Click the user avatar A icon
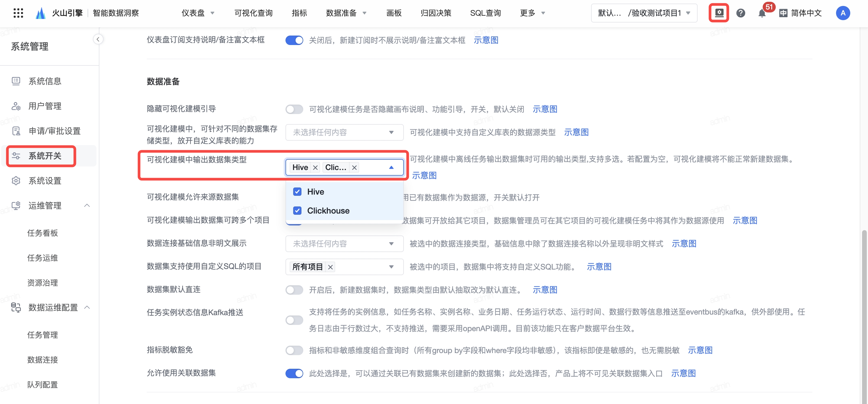The height and width of the screenshot is (404, 868). (842, 13)
